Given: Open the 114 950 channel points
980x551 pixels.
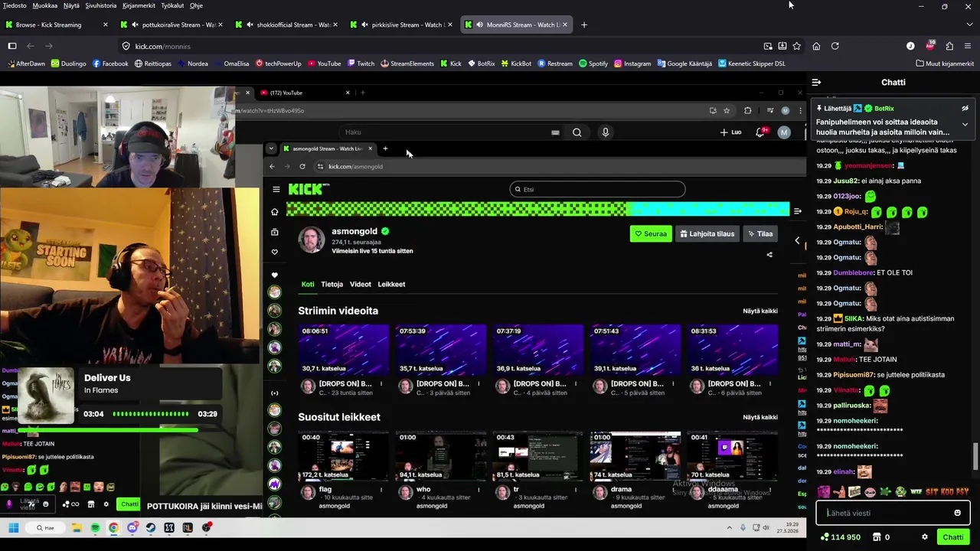Looking at the screenshot, I should (x=840, y=537).
